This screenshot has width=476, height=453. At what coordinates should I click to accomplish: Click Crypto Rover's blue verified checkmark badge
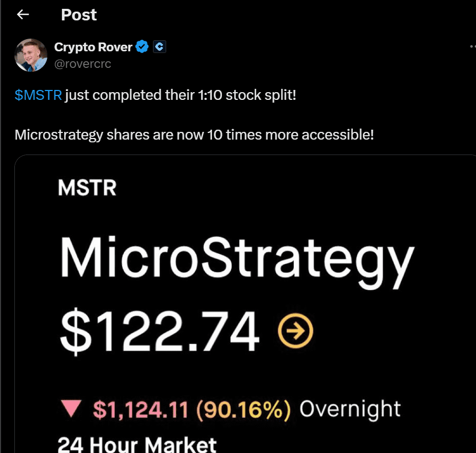(142, 47)
